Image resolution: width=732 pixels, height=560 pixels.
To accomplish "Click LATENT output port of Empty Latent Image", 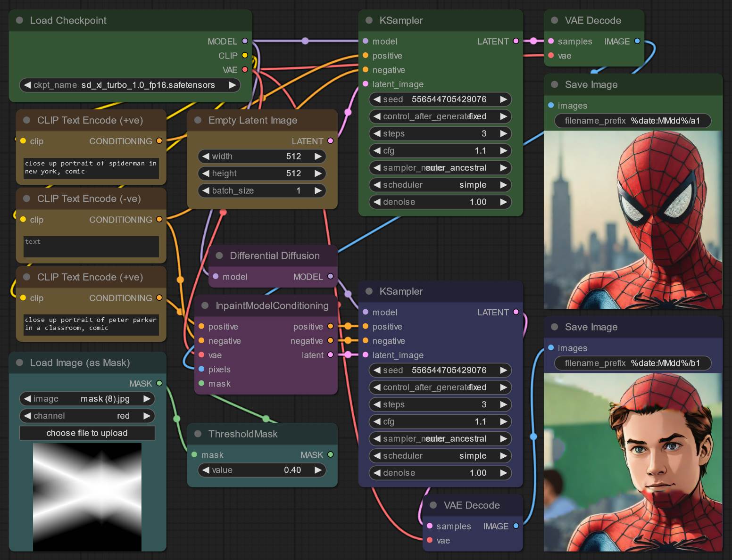I will pos(330,140).
